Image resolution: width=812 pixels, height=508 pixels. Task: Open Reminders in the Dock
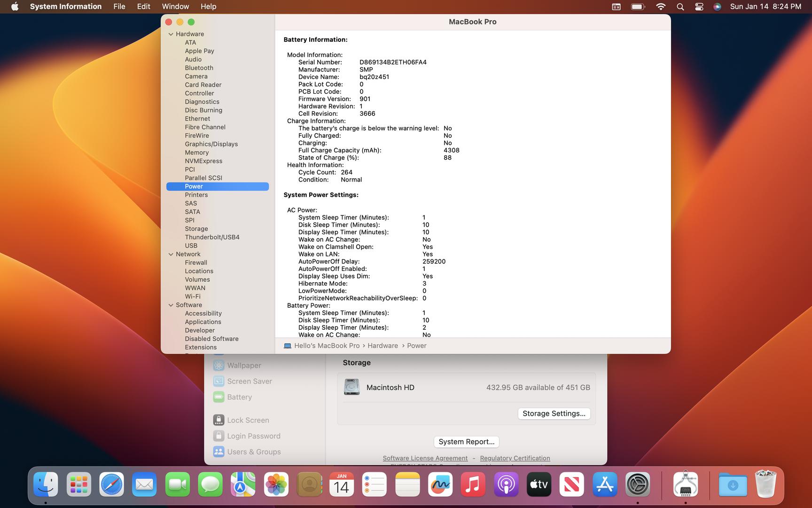pyautogui.click(x=375, y=484)
